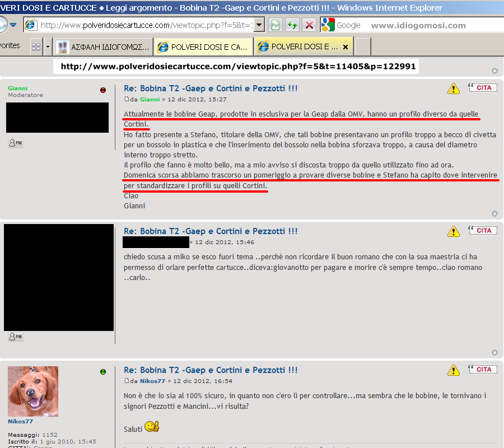Image resolution: width=504 pixels, height=448 pixels.
Task: Open the post title of the 15:46 reply
Action: 211,231
